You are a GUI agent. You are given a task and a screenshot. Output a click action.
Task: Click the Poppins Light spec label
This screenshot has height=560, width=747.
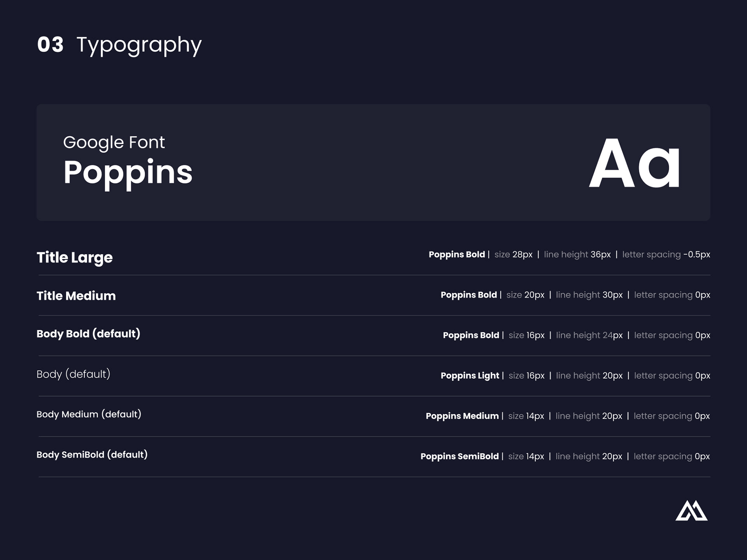470,376
